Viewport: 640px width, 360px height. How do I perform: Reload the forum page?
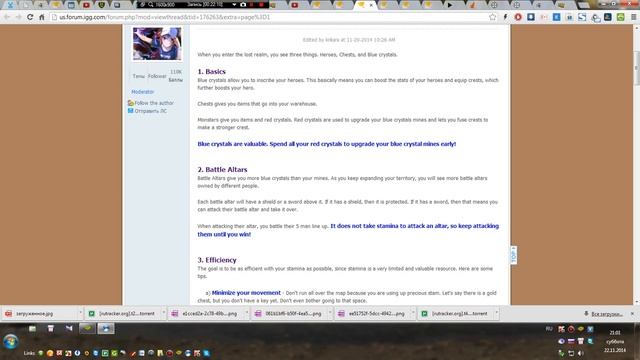(x=30, y=17)
